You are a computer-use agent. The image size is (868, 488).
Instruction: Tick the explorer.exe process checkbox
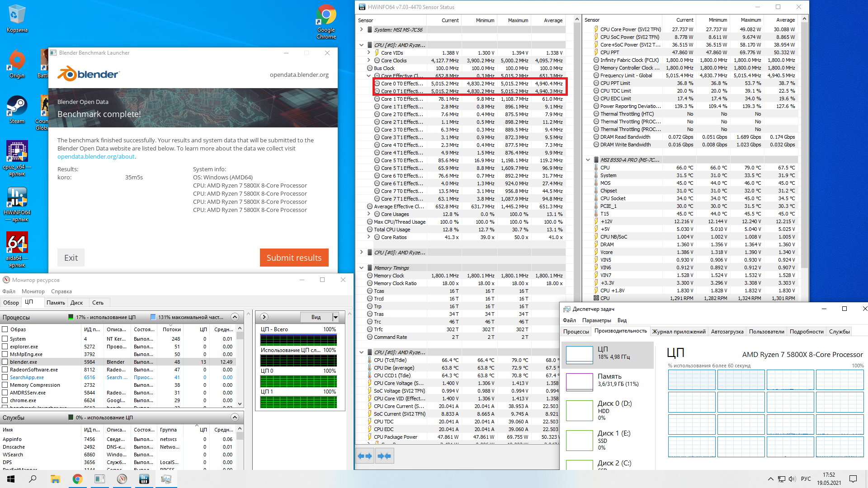pos(5,347)
